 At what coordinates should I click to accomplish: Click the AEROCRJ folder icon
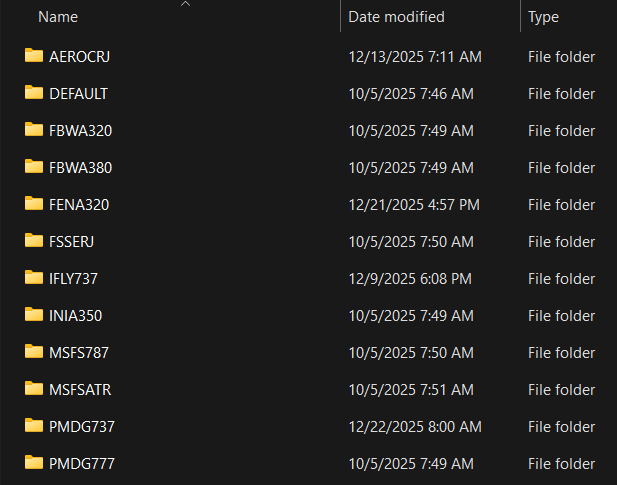pyautogui.click(x=34, y=56)
